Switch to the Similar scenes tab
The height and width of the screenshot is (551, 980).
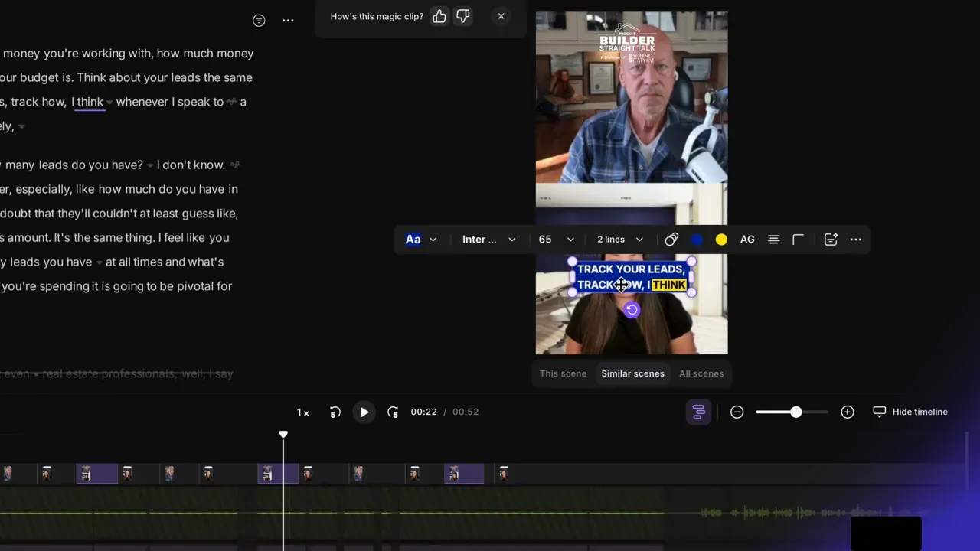click(x=632, y=373)
